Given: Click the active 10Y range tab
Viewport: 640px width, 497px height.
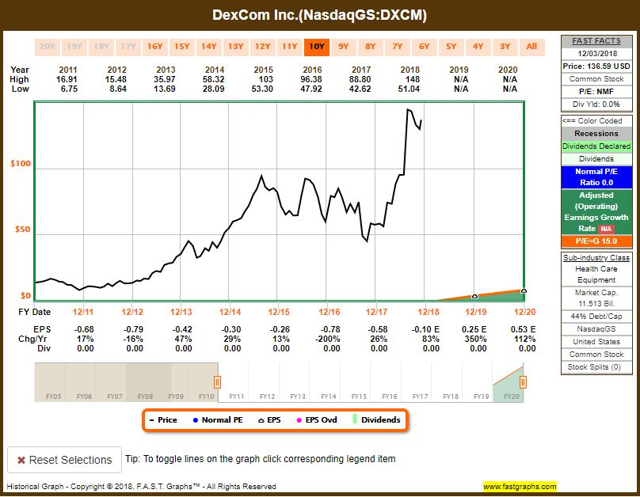Looking at the screenshot, I should pos(317,47).
